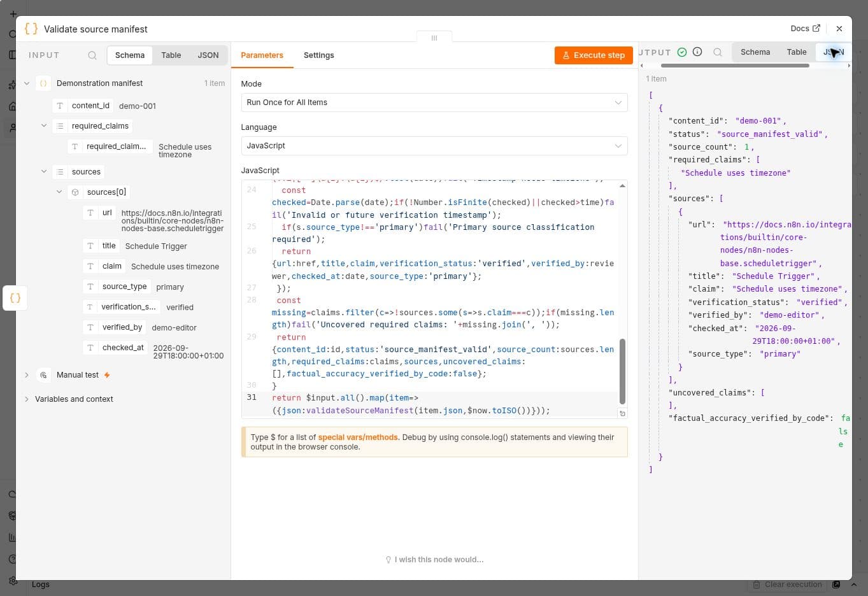
Task: Click the Manual test trigger icon
Action: click(x=43, y=375)
